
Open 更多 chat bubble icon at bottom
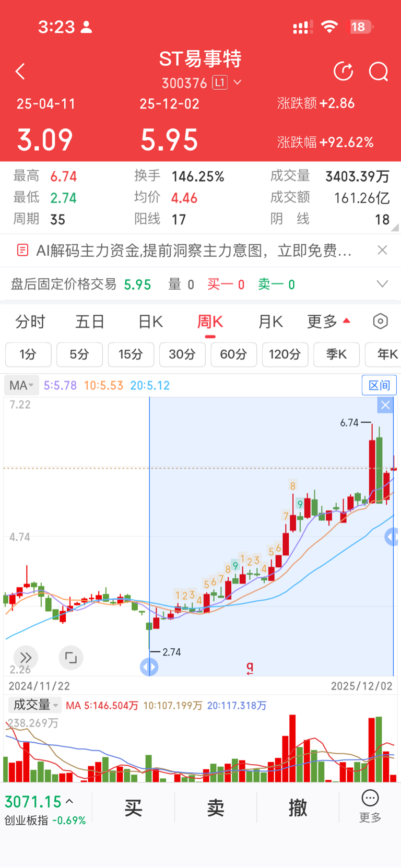click(x=370, y=806)
